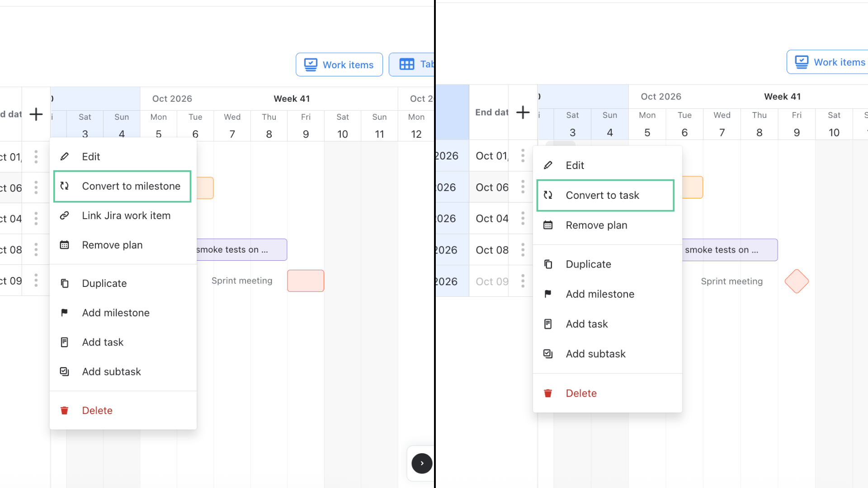Image resolution: width=868 pixels, height=488 pixels.
Task: Click Add task document icon in right menu
Action: click(x=548, y=324)
